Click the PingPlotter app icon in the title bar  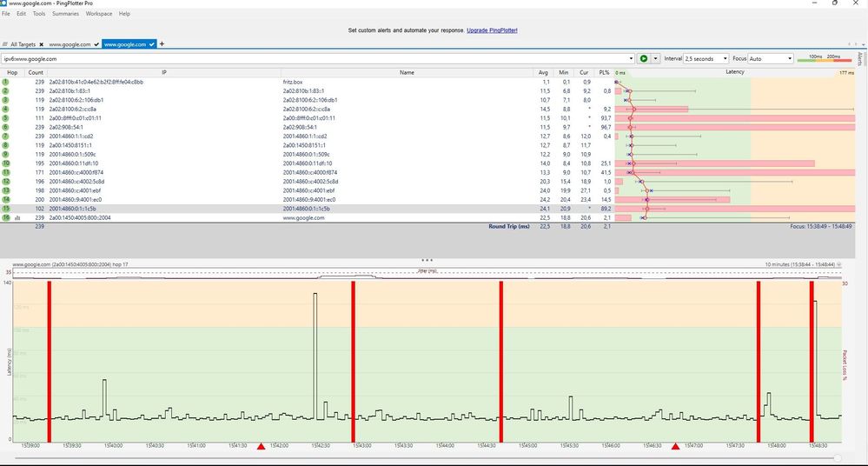pyautogui.click(x=3, y=3)
